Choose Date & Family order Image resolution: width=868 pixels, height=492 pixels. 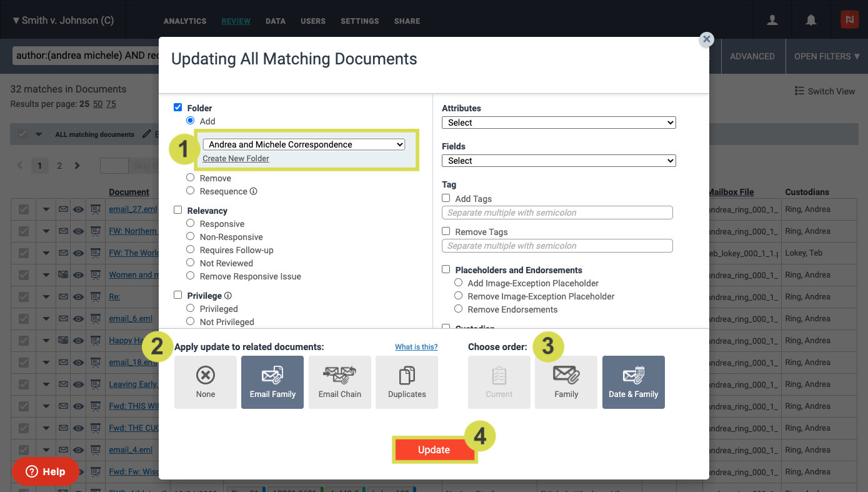pyautogui.click(x=634, y=383)
